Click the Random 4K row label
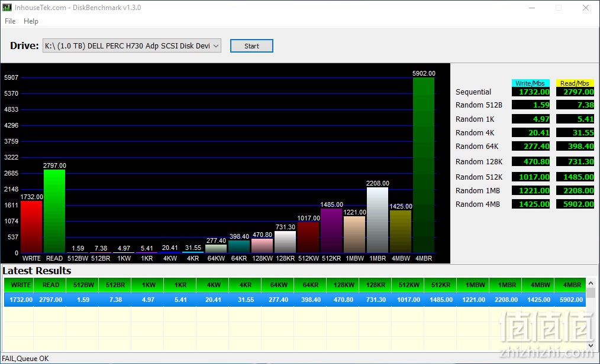The image size is (600, 364). 475,133
